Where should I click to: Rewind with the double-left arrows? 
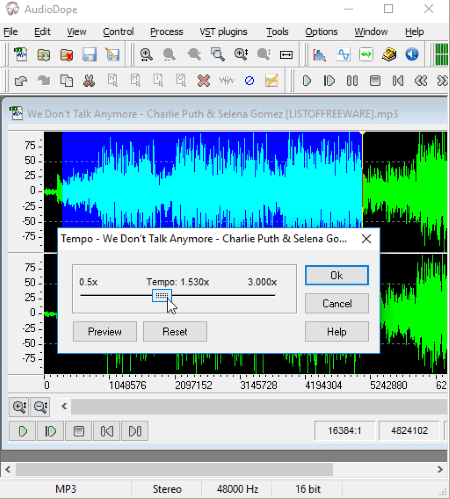point(421,81)
